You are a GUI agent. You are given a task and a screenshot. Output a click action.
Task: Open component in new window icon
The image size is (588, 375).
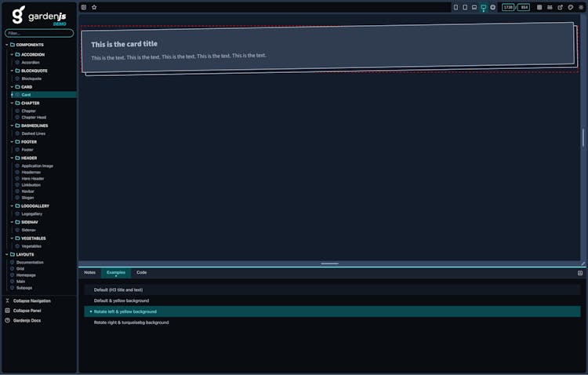[560, 7]
